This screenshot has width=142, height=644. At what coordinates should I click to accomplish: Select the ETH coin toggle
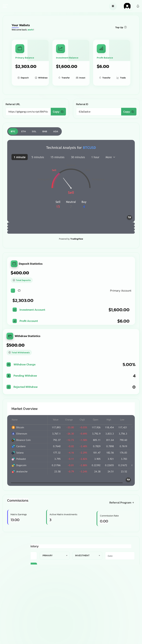click(x=24, y=132)
